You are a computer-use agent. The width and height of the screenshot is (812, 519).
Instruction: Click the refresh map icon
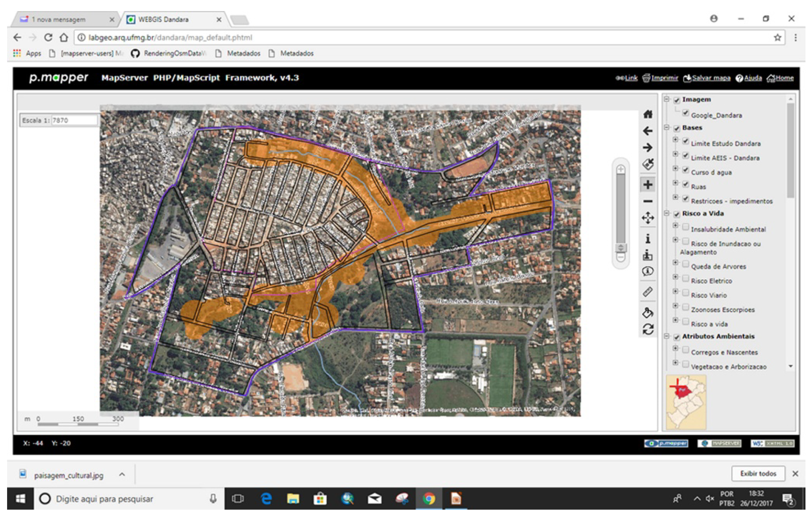coord(647,329)
